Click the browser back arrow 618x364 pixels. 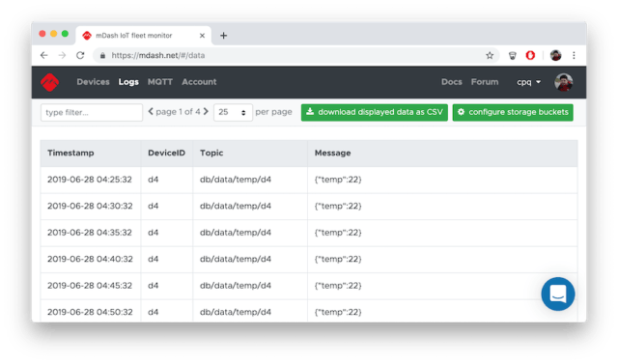click(44, 56)
